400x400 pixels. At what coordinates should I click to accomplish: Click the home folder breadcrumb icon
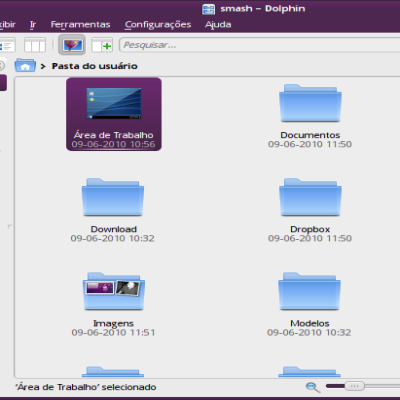pos(25,65)
